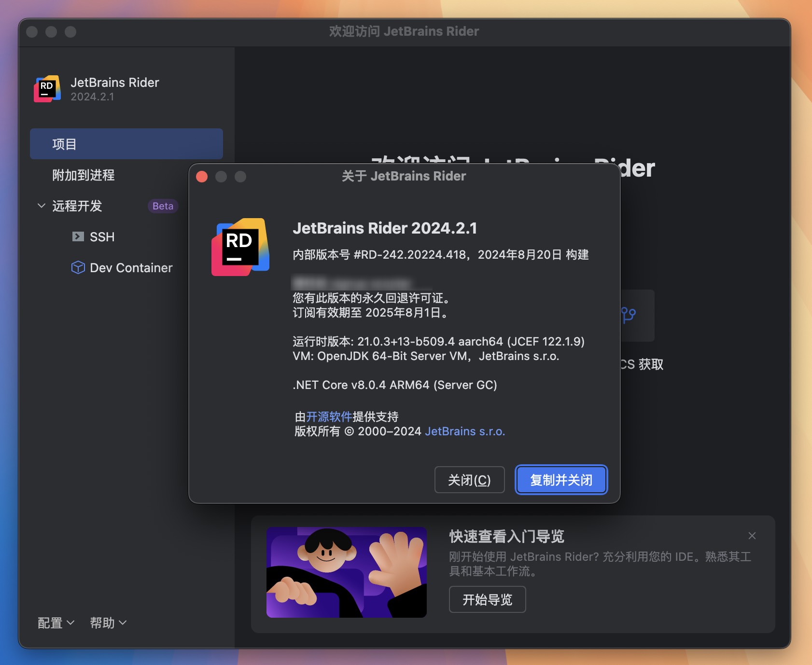Open the Dev Container entry
This screenshot has width=812, height=665.
click(x=131, y=267)
